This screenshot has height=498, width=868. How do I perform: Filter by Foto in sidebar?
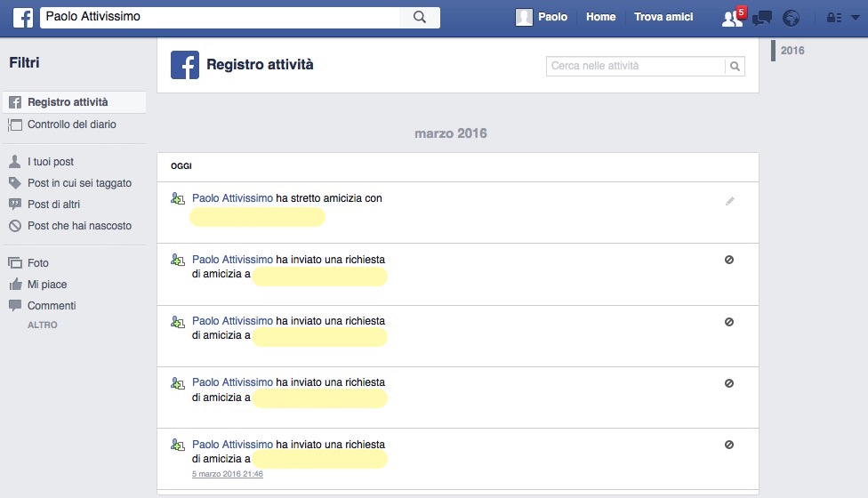click(38, 263)
